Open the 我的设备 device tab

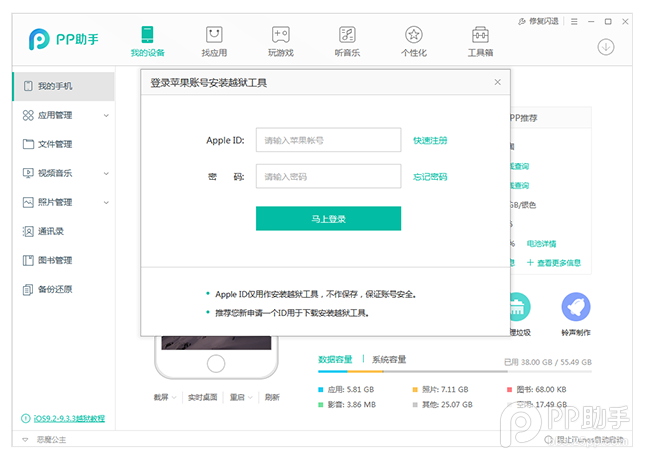click(x=147, y=41)
